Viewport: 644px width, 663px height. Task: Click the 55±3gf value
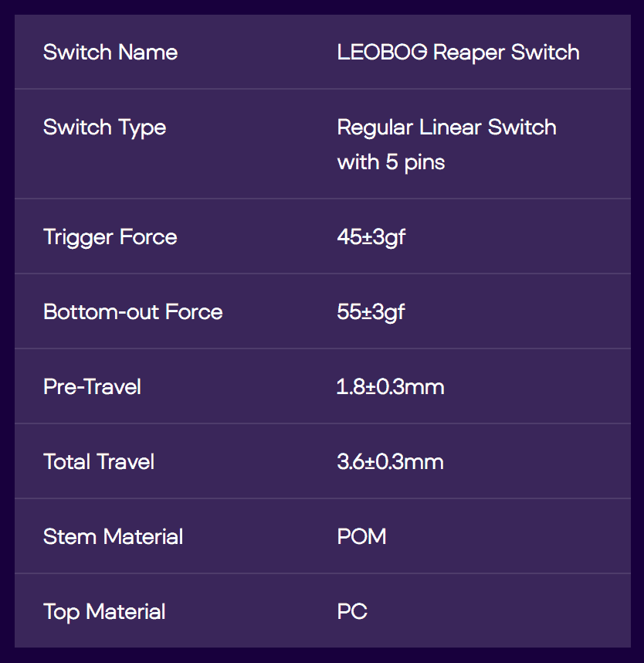[x=371, y=312]
